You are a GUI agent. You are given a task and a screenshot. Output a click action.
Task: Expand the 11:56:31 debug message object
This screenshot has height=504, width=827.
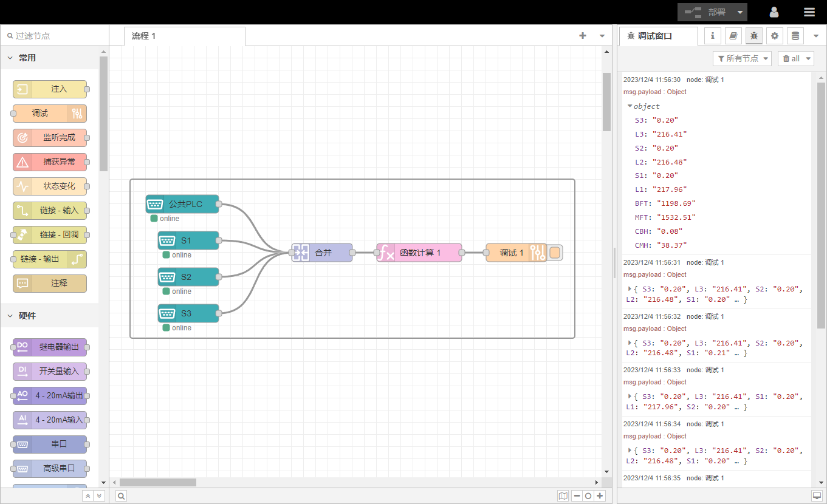[x=630, y=289]
